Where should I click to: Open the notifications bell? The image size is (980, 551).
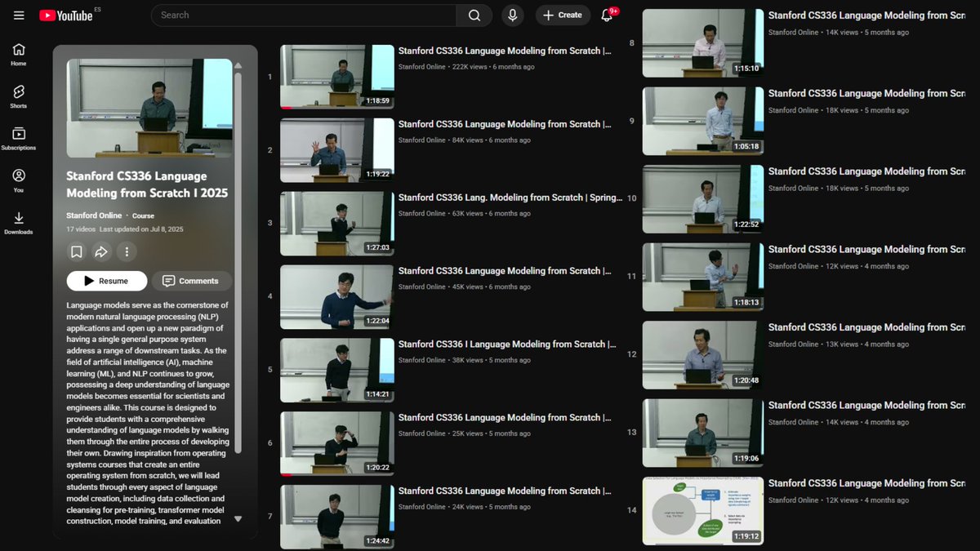(x=607, y=16)
